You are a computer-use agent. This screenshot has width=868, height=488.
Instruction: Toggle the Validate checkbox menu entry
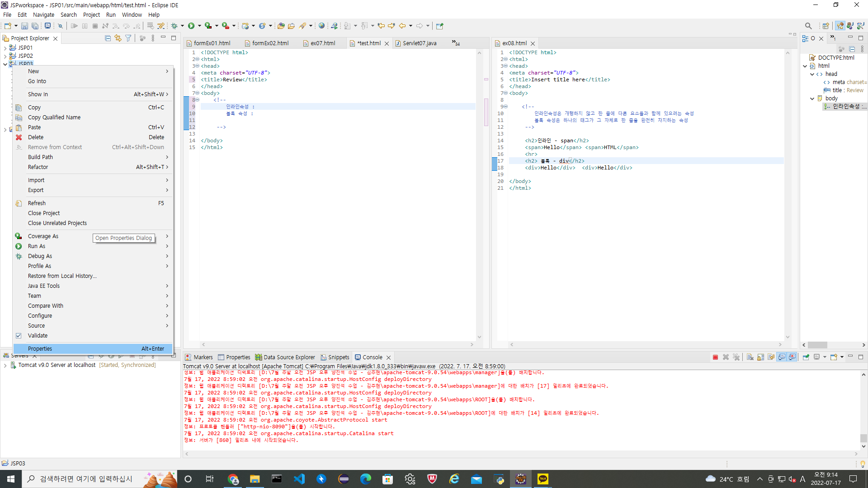coord(38,335)
